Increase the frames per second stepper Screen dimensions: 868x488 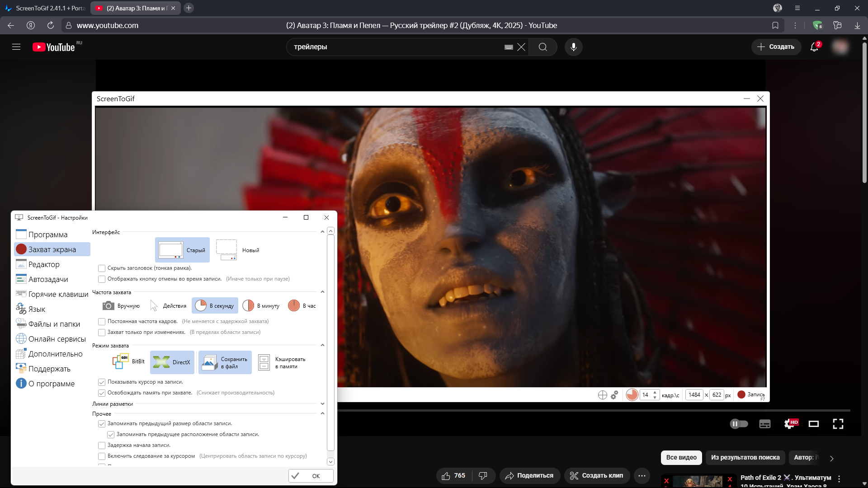click(x=655, y=392)
